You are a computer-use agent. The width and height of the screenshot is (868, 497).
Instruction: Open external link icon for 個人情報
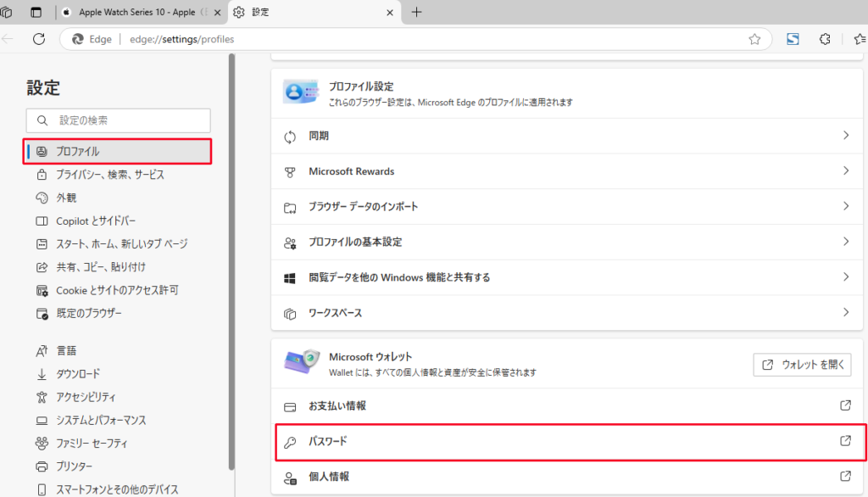[845, 477]
